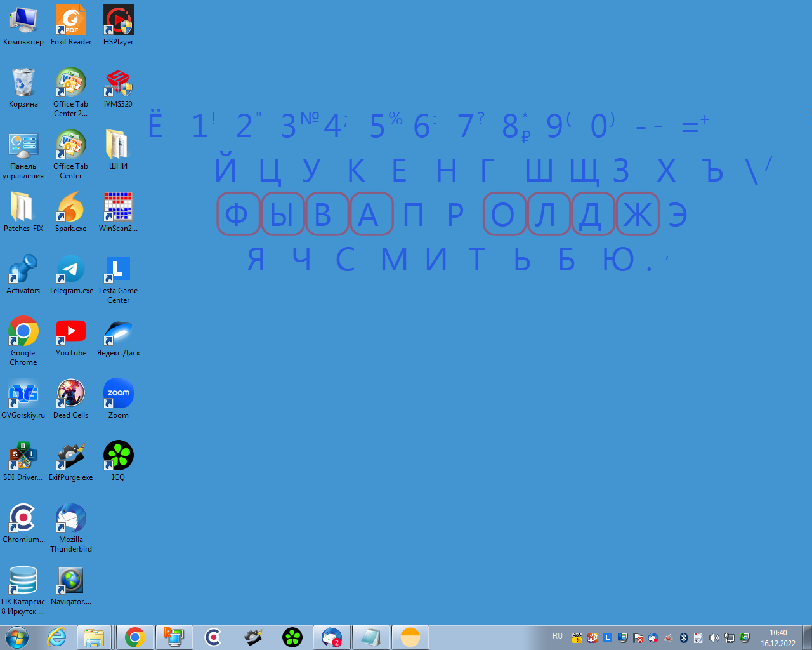This screenshot has width=812, height=650.
Task: Open ICQ green flower taskbar icon
Action: pos(292,637)
